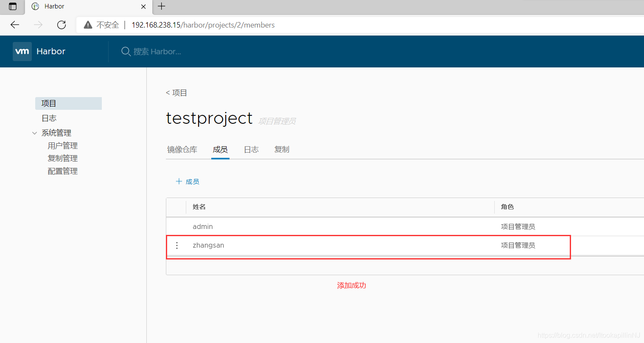Go back via the < 项目 link

click(x=176, y=92)
